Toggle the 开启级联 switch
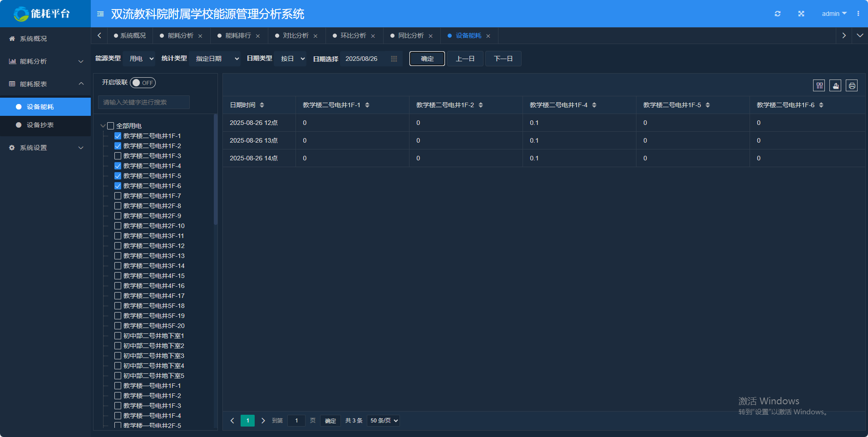Image resolution: width=868 pixels, height=437 pixels. click(143, 83)
